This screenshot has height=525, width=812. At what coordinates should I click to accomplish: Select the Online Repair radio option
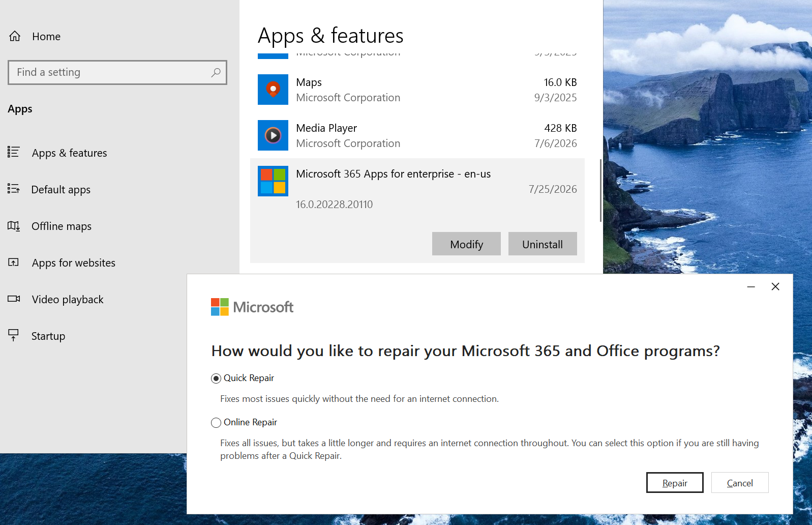click(x=216, y=423)
